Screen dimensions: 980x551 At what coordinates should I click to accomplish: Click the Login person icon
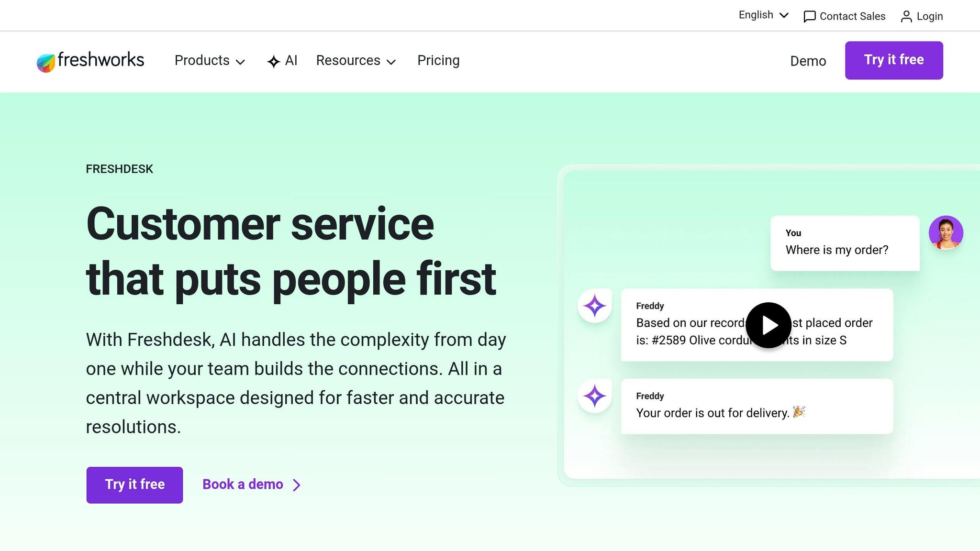coord(906,16)
